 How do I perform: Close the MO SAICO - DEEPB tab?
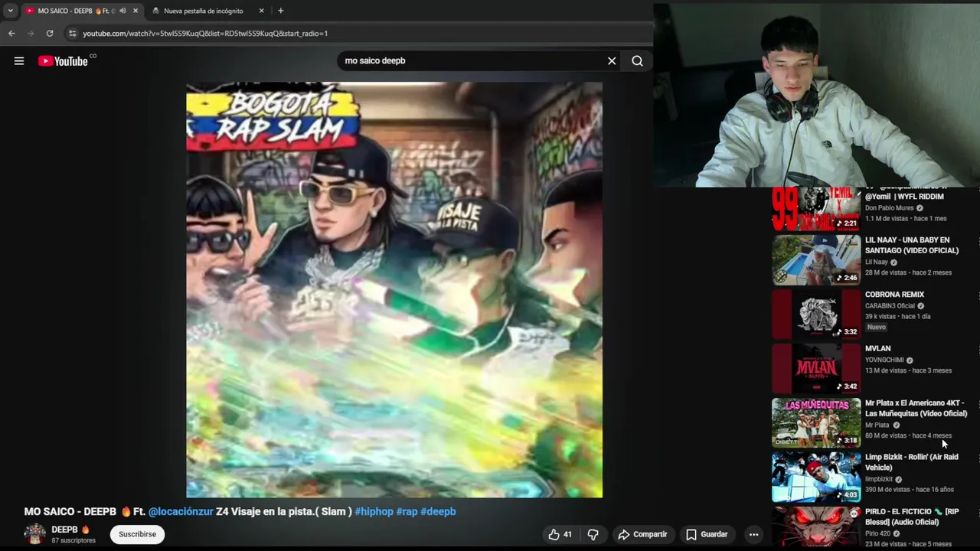pyautogui.click(x=136, y=11)
